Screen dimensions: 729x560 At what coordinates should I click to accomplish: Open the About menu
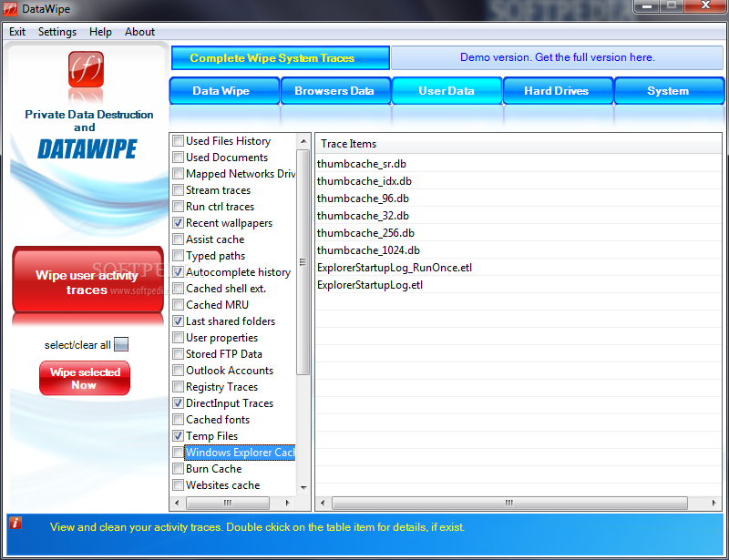point(139,32)
